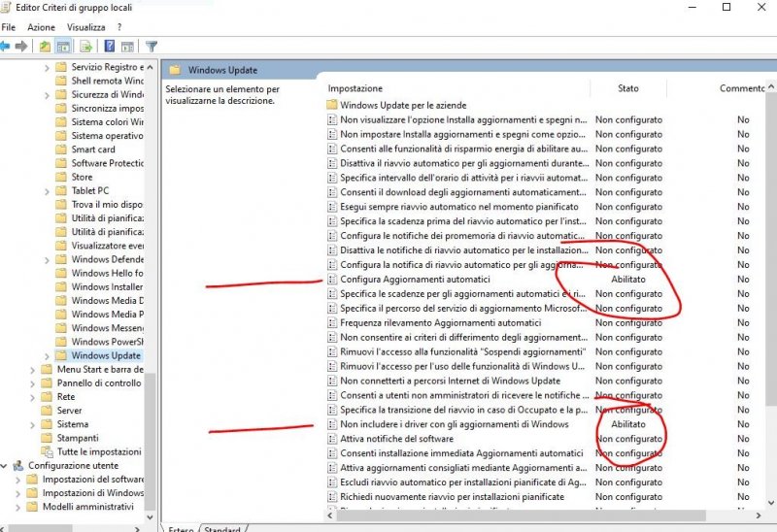The width and height of the screenshot is (777, 532).
Task: Open the Visualizza menu
Action: click(x=85, y=27)
